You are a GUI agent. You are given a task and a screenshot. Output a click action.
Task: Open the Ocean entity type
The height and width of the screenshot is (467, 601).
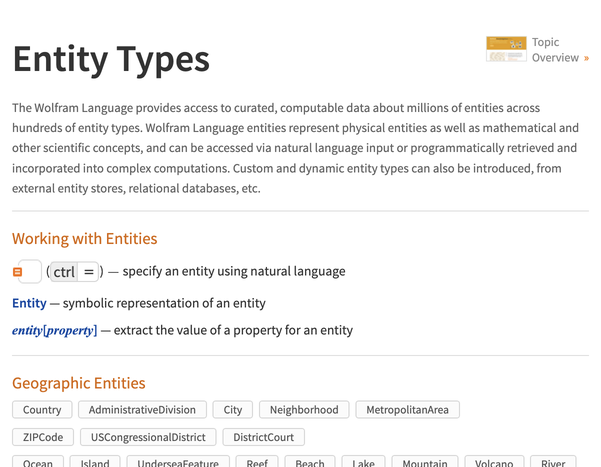coord(38,462)
